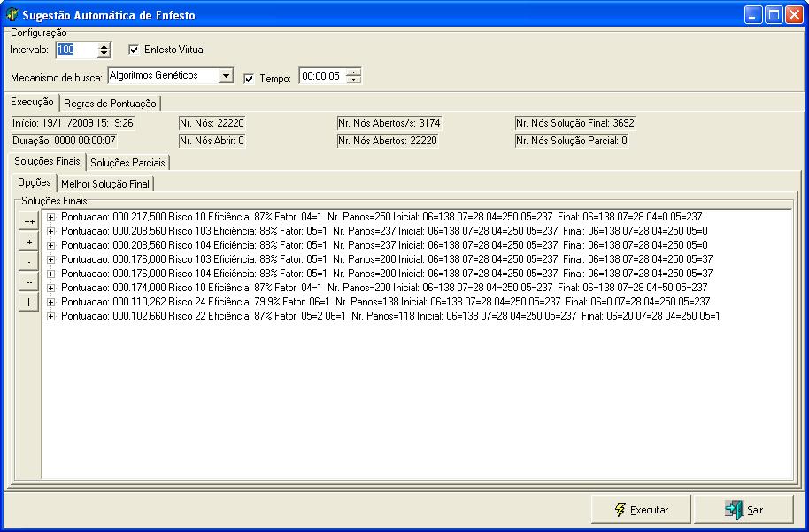Expand the solution with Pontuacao 000.217,500
The image size is (809, 532).
51,217
